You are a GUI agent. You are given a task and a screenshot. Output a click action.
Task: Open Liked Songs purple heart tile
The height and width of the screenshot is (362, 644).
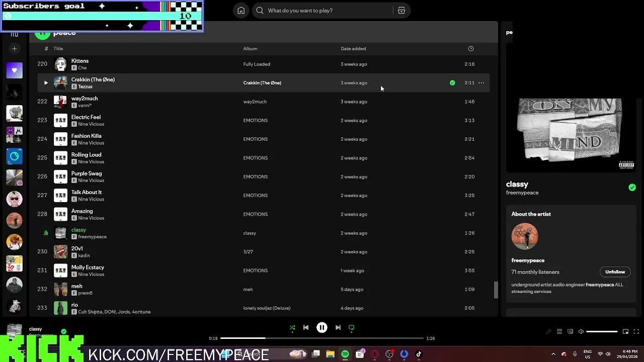[14, 70]
